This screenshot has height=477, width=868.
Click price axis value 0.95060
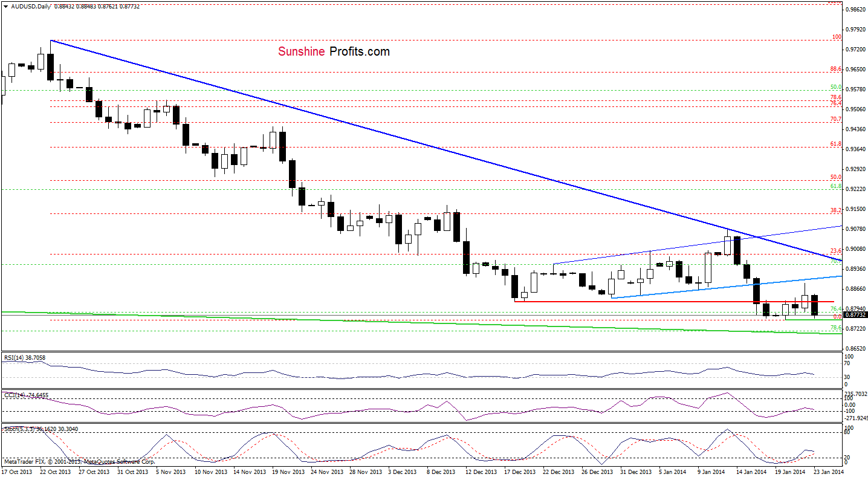(x=855, y=109)
